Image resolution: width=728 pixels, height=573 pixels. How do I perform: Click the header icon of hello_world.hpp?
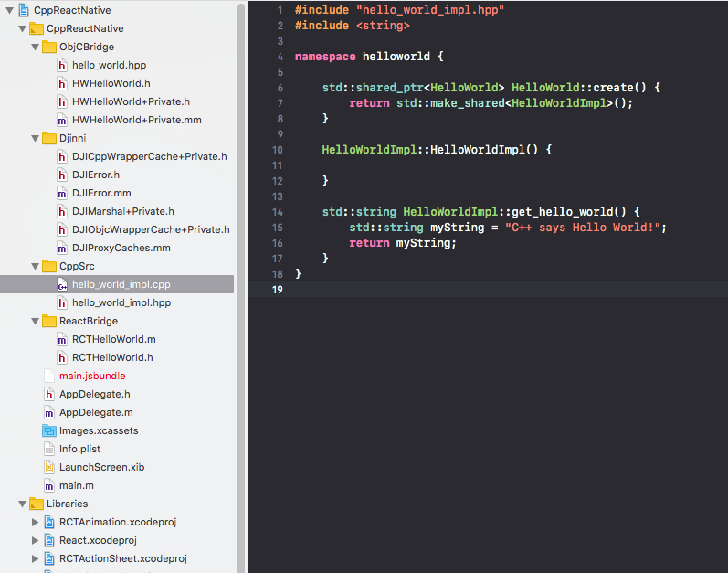tap(62, 66)
